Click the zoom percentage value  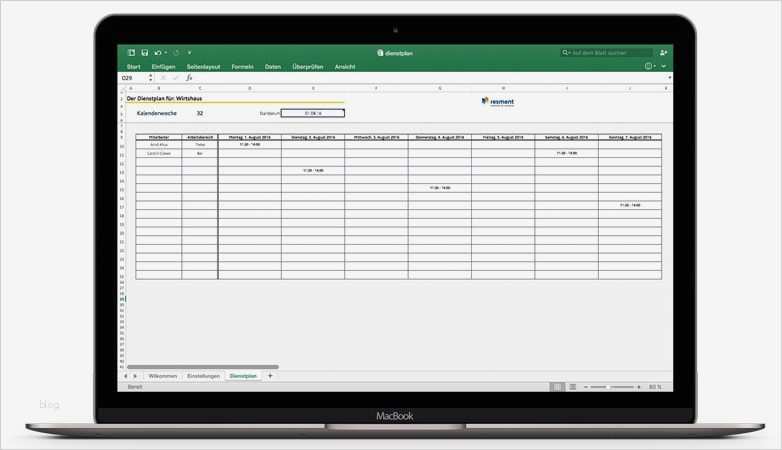point(655,387)
